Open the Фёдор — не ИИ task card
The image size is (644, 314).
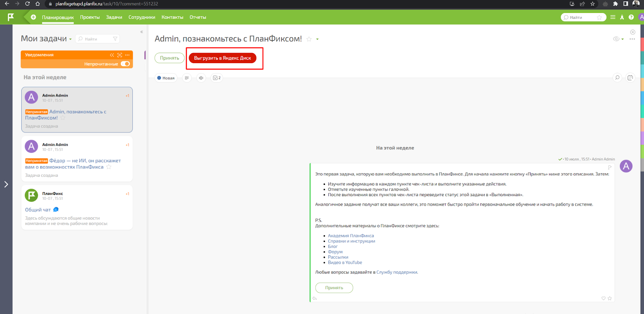pyautogui.click(x=77, y=159)
